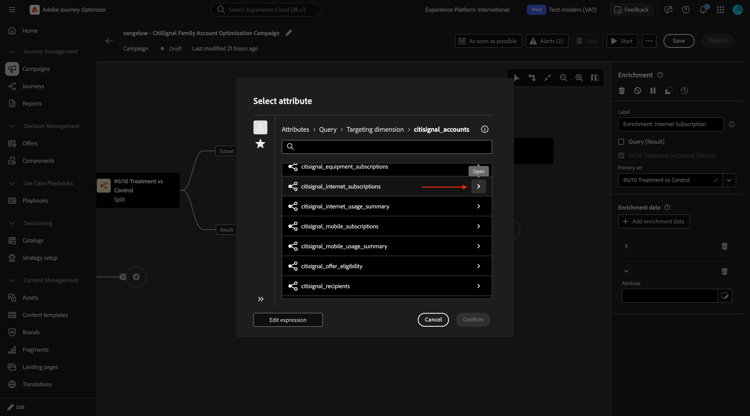Open the More actions ellipsis button
This screenshot has height=416, width=750.
(649, 41)
